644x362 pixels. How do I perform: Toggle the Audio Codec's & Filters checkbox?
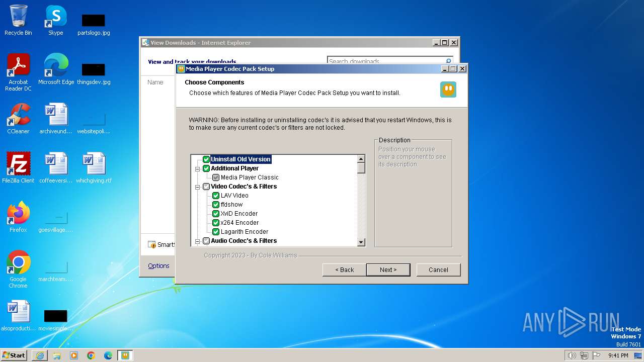point(206,241)
